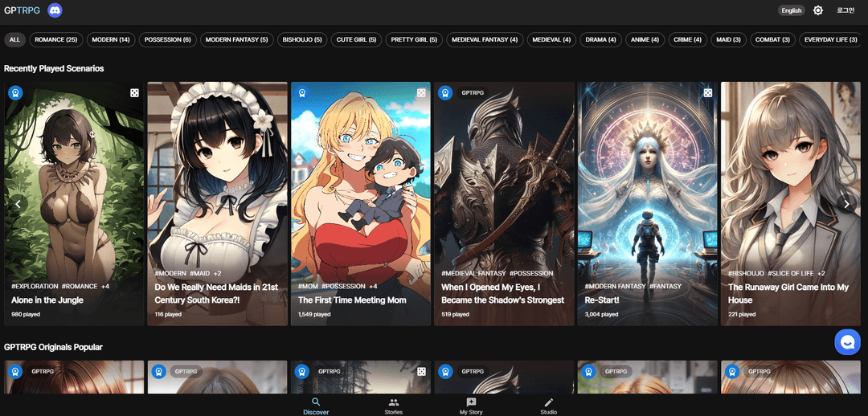
Task: Filter by COMBAT (3) tag
Action: coord(773,40)
